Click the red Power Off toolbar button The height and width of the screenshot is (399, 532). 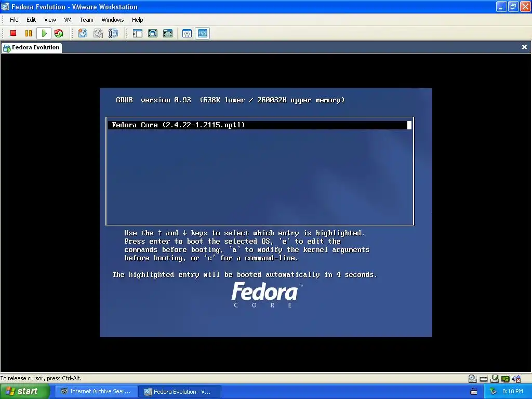tap(13, 33)
